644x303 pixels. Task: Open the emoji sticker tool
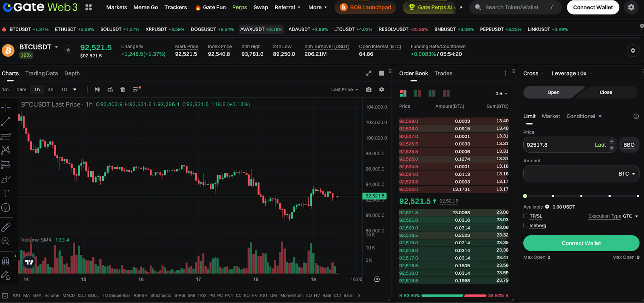[6, 208]
